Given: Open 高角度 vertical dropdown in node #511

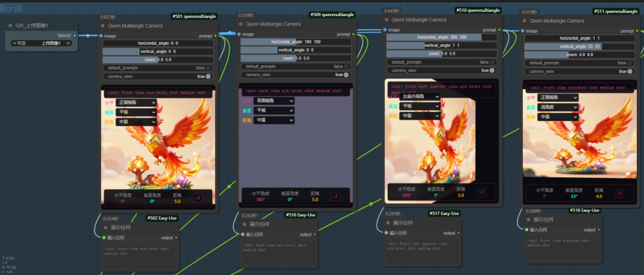Looking at the screenshot, I should coord(559,107).
